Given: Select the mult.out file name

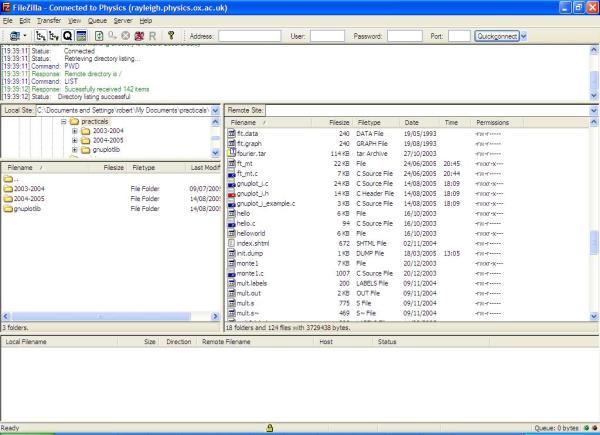Looking at the screenshot, I should [x=249, y=293].
